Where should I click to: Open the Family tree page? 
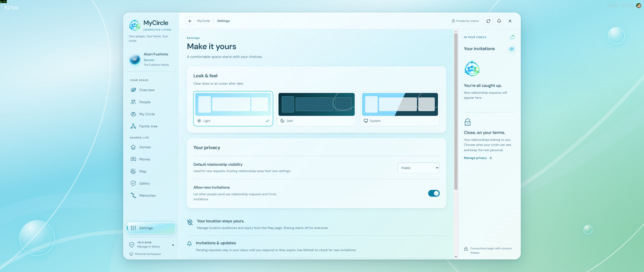point(151,126)
